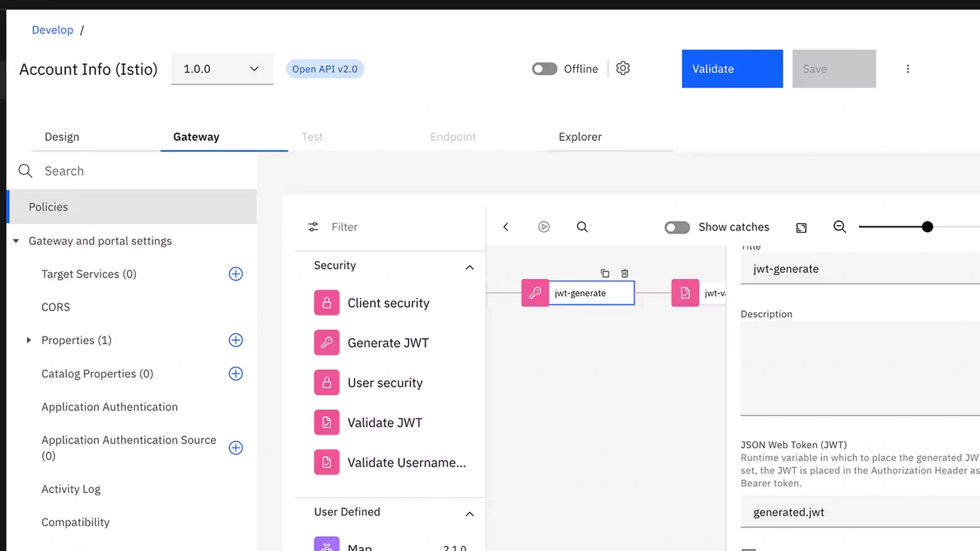This screenshot has height=551, width=980.
Task: Click the Validate button
Action: tap(731, 69)
